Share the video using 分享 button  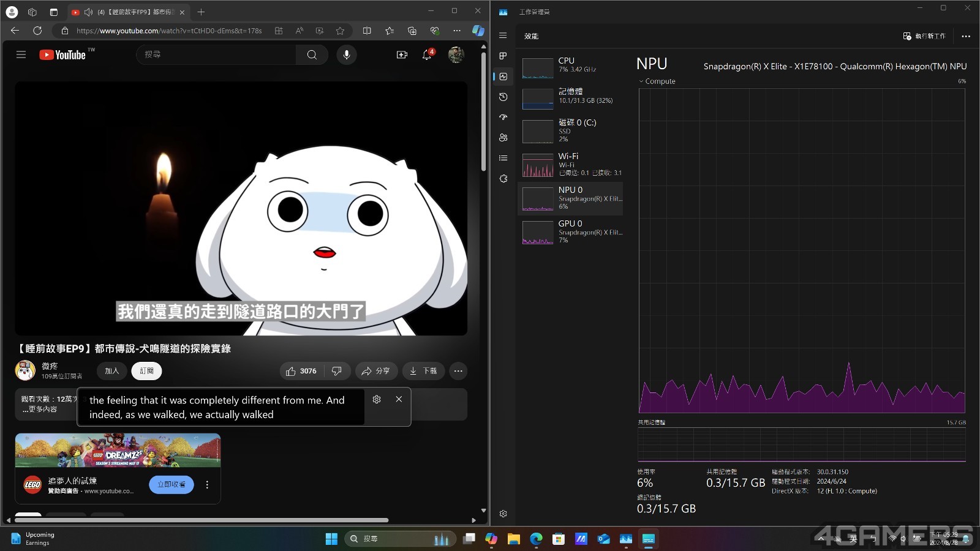pyautogui.click(x=376, y=371)
